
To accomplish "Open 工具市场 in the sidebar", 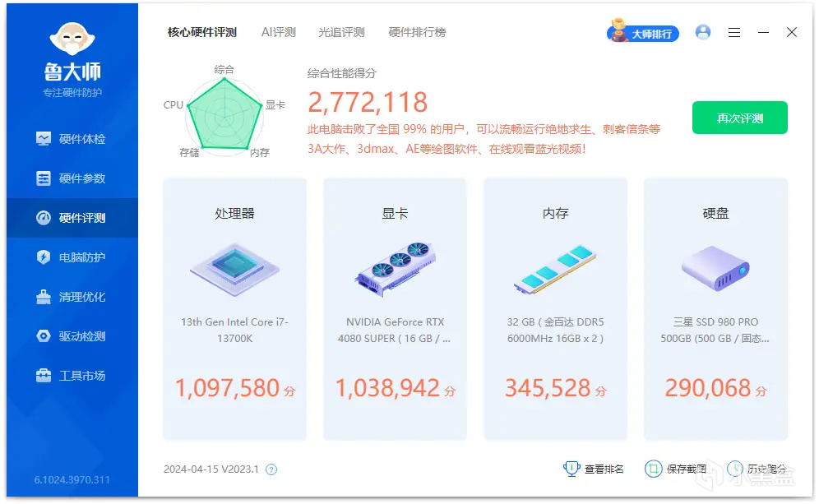I will 72,376.
